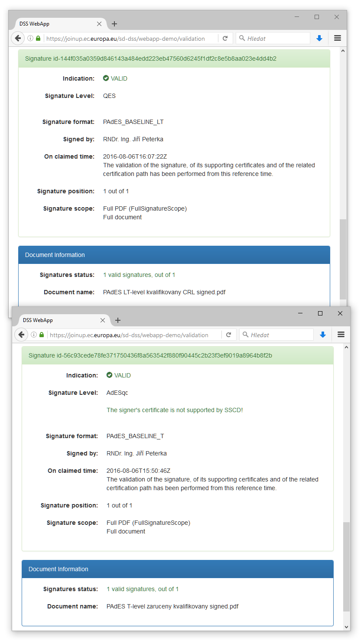The height and width of the screenshot is (644, 364).
Task: Click the Hledat search box in upper window
Action: 273,38
